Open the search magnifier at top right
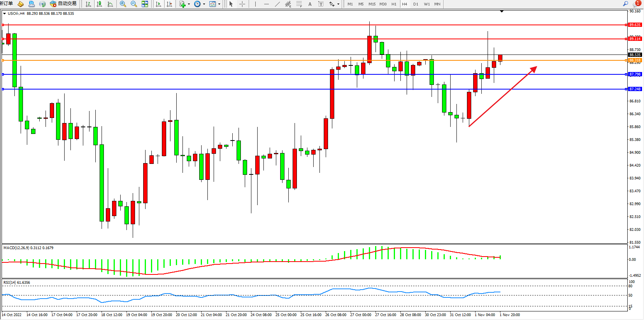 (x=626, y=4)
